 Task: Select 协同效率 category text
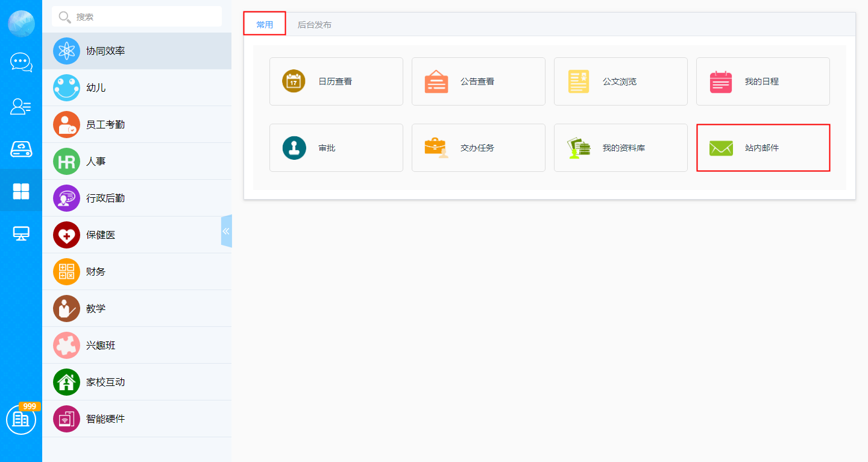click(x=105, y=51)
